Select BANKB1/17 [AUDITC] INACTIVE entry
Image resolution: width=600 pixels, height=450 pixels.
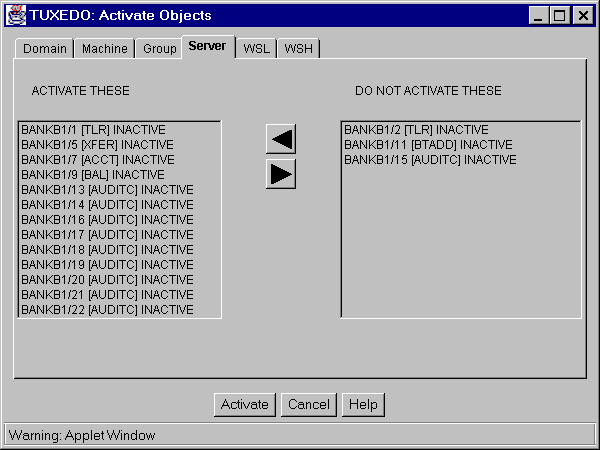coord(119,235)
